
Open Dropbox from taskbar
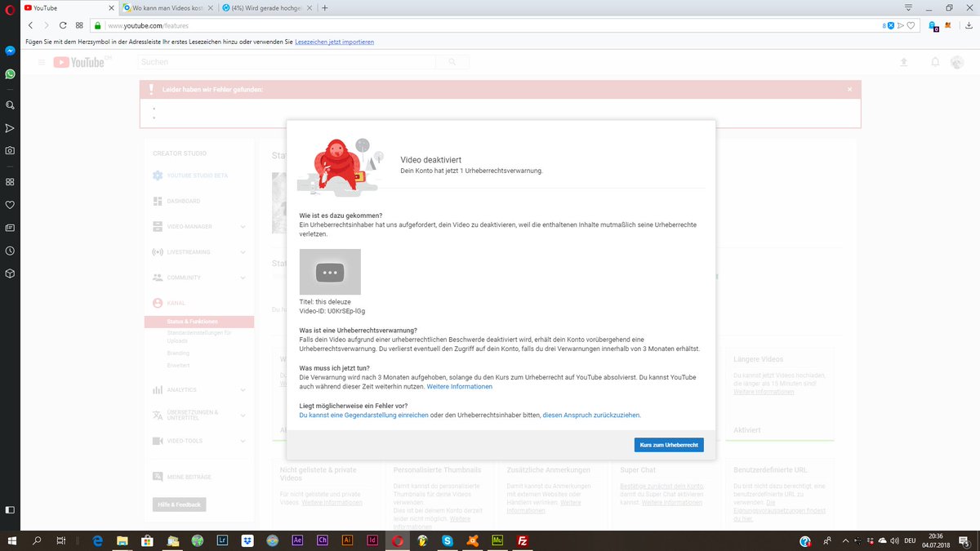click(247, 540)
